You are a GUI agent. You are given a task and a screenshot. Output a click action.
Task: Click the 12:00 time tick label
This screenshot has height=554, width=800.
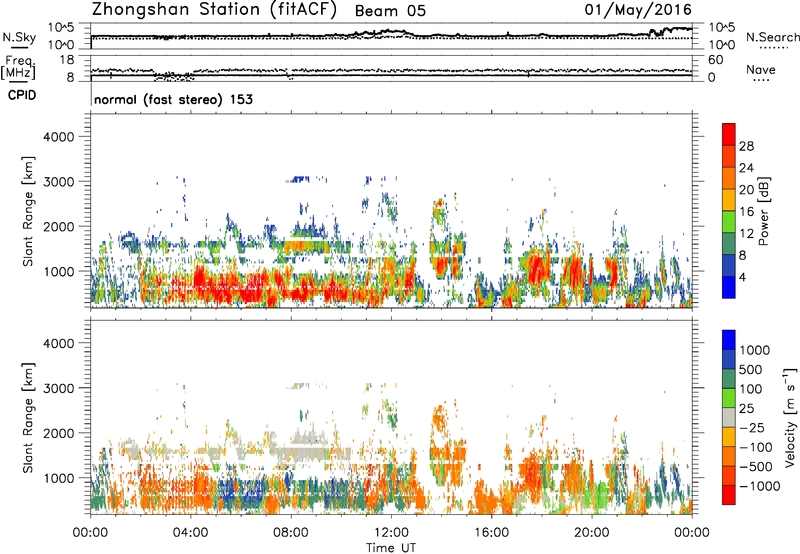click(x=391, y=533)
